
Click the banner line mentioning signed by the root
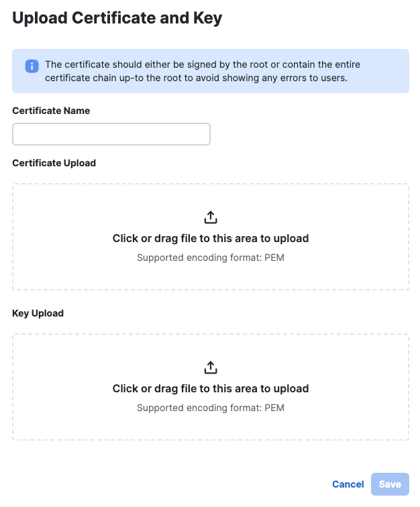click(203, 64)
